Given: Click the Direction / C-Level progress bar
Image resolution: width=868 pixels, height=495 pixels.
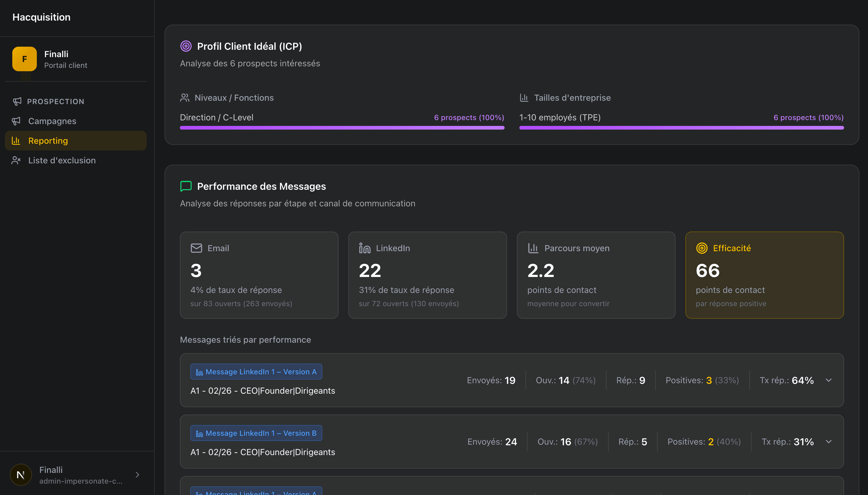Looking at the screenshot, I should 342,128.
